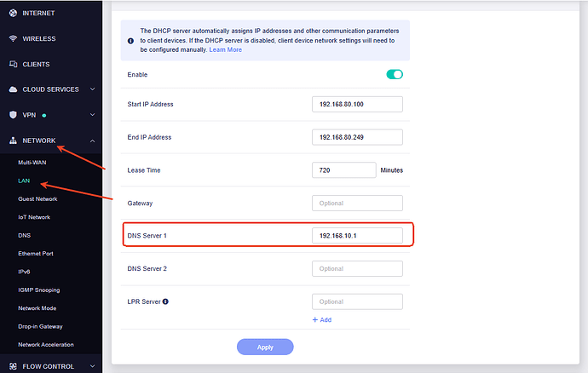This screenshot has height=373, width=588.
Task: Open the Guest Network menu item
Action: (x=37, y=199)
